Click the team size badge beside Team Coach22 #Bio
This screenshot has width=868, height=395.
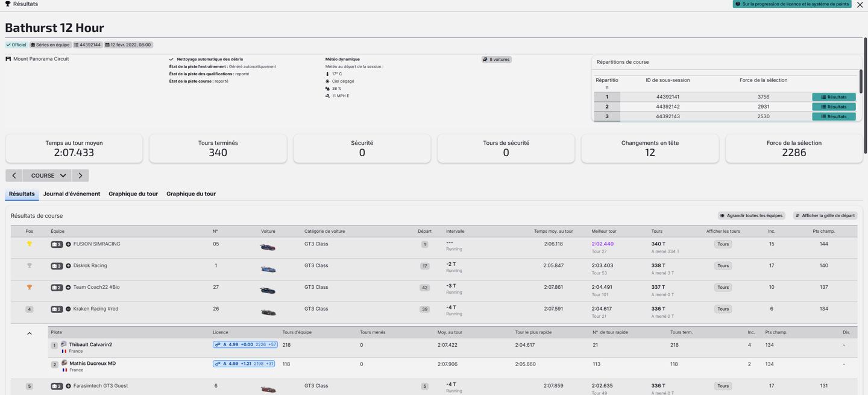click(x=57, y=288)
